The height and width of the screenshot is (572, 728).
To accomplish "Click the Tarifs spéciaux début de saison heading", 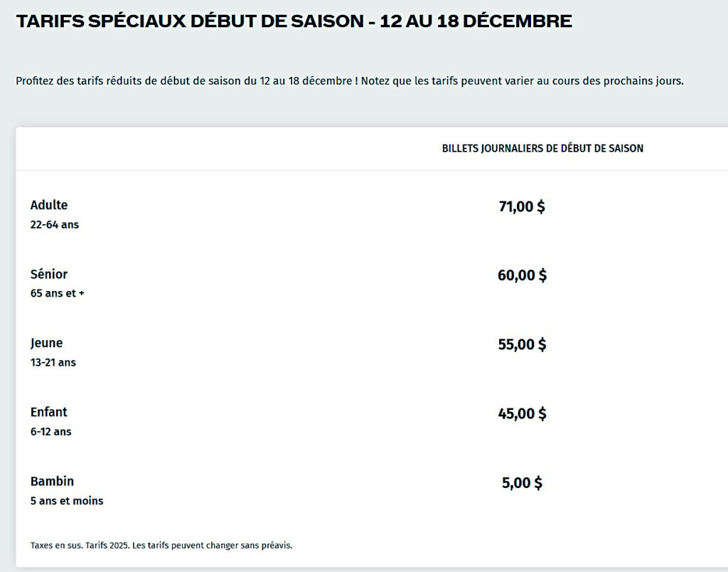I will (x=294, y=21).
